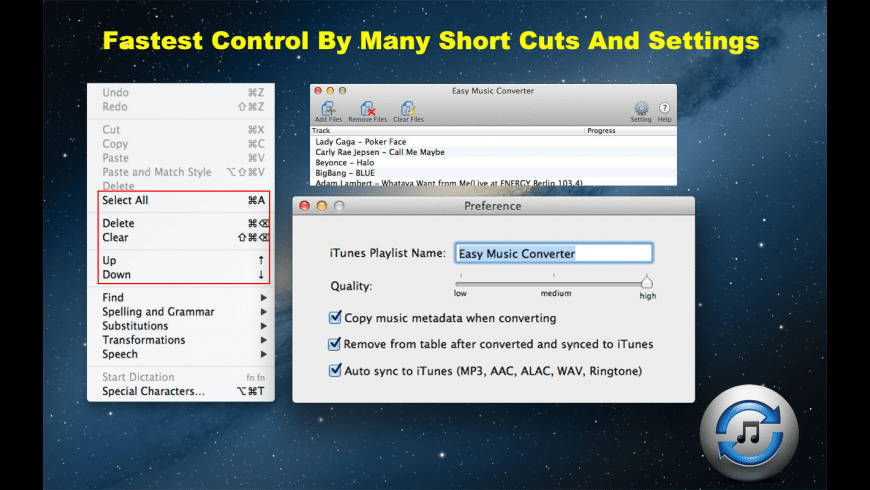Choose Clear from the menu

tap(181, 238)
